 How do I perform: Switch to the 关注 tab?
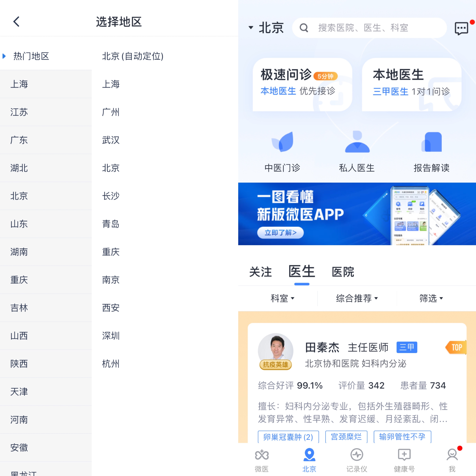point(260,272)
